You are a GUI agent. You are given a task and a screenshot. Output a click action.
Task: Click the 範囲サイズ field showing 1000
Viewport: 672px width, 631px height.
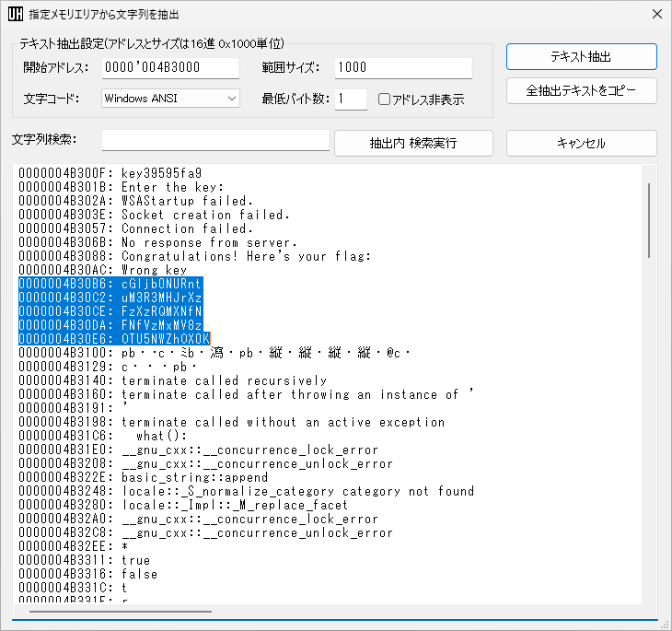pyautogui.click(x=403, y=68)
